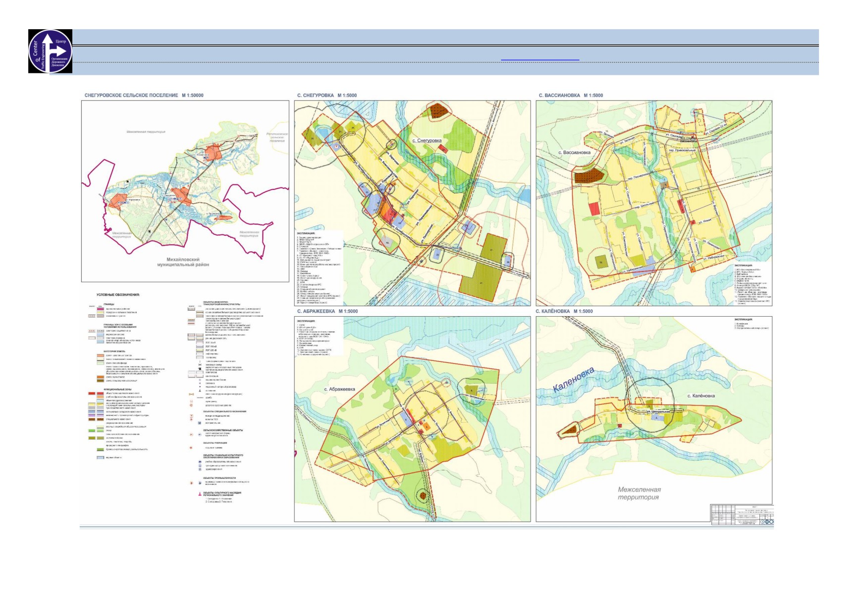Click the 'с. Калёновка' label on the map
The image size is (868, 614).
click(701, 396)
